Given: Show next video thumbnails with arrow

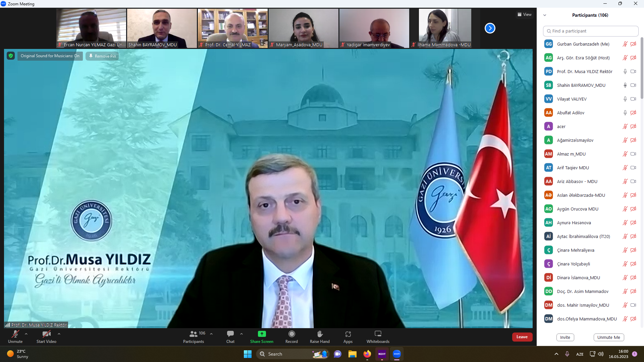Looking at the screenshot, I should (490, 28).
